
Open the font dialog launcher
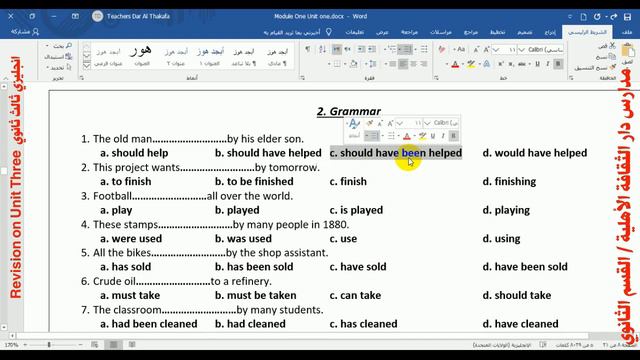436,78
